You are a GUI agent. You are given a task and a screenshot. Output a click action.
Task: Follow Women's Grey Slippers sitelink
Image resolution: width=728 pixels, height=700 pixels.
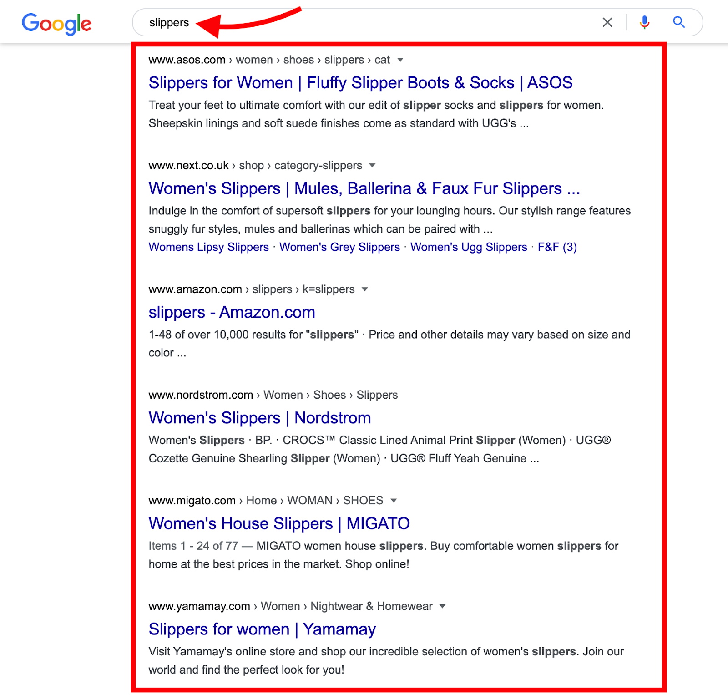click(339, 247)
